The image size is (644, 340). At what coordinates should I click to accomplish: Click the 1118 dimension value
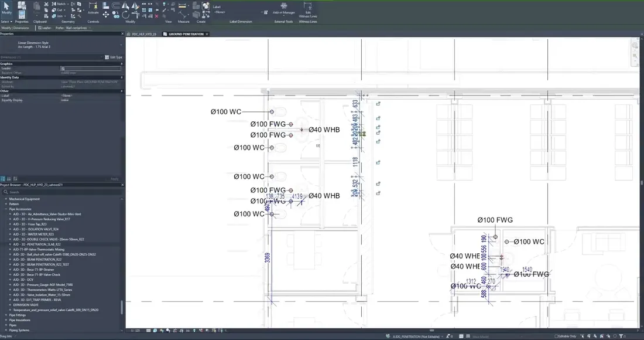pos(355,162)
